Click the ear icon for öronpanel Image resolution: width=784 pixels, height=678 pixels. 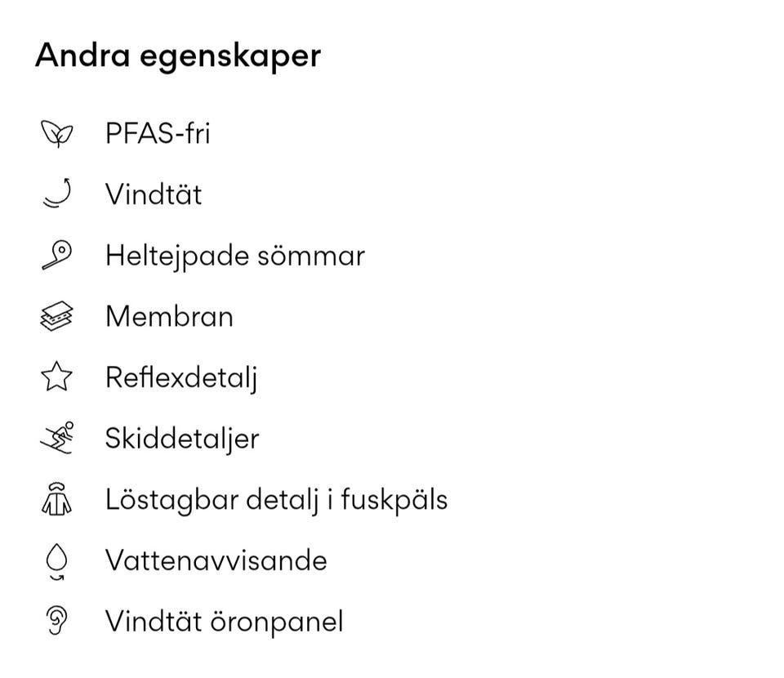[x=56, y=622]
